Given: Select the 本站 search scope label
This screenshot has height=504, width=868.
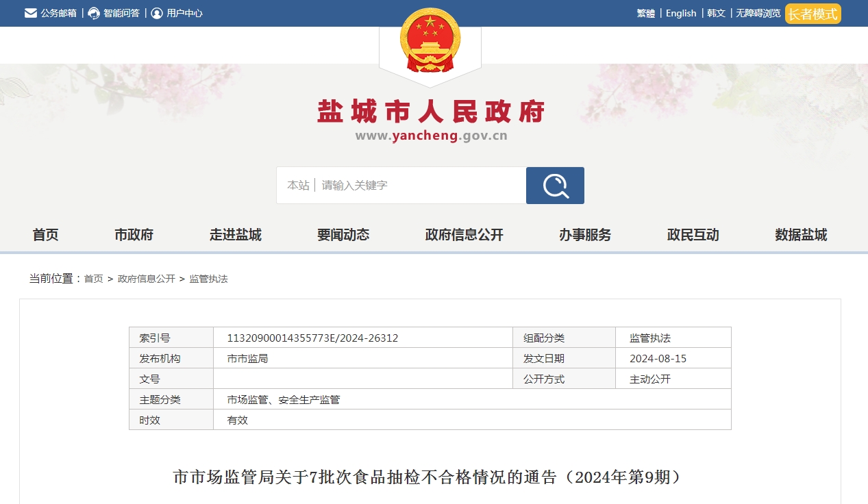Looking at the screenshot, I should [x=298, y=186].
